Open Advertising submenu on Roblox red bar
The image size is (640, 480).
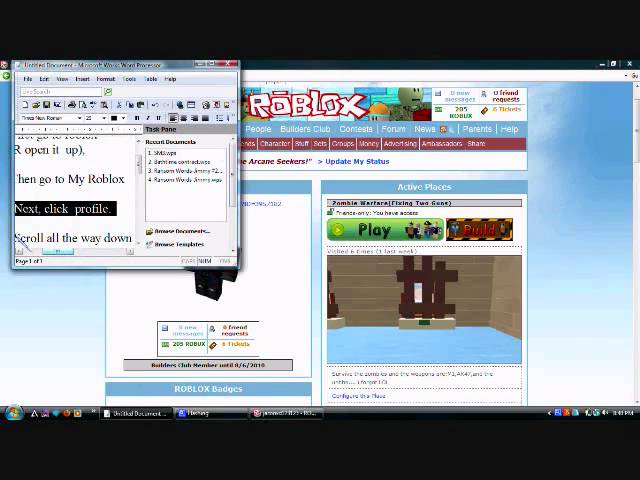(x=400, y=144)
